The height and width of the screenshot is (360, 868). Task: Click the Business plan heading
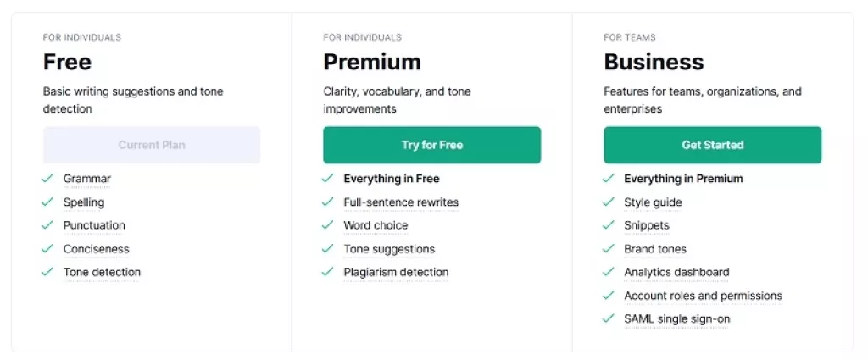pyautogui.click(x=654, y=62)
